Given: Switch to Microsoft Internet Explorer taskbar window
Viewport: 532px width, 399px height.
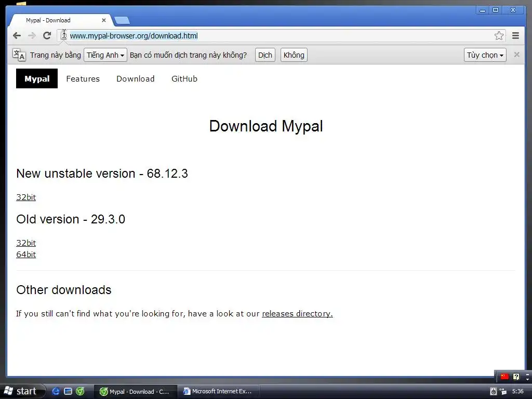Looking at the screenshot, I should [x=219, y=392].
